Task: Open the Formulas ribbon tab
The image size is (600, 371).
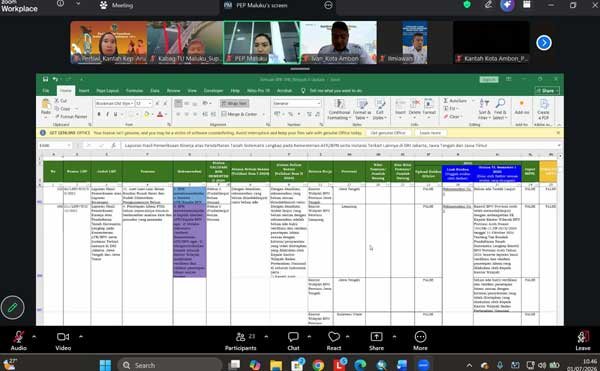Action: click(134, 91)
